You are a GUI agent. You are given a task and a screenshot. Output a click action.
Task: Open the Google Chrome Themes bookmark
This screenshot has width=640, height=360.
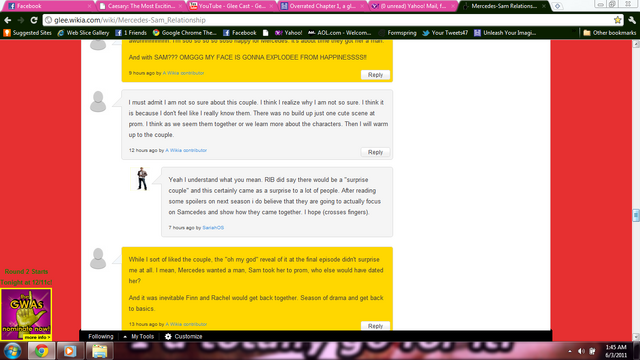(x=184, y=33)
